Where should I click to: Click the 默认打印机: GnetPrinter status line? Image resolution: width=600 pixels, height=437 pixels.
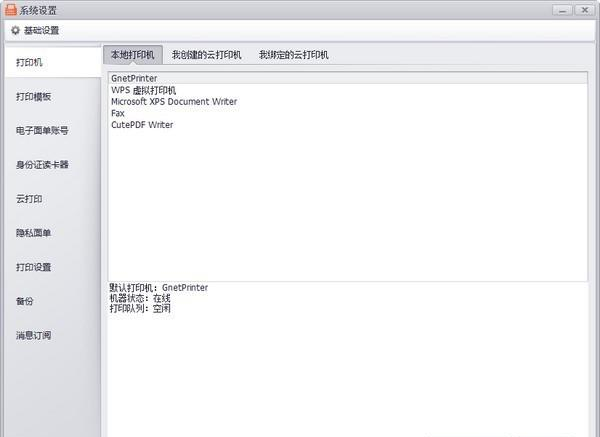pos(159,287)
